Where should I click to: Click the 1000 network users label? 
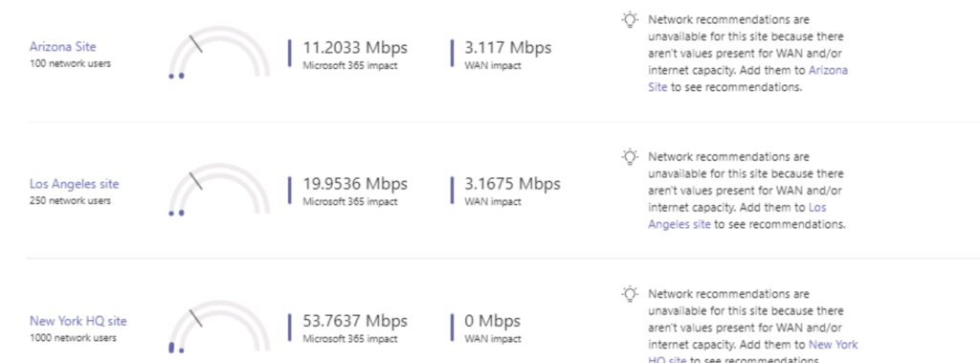73,338
